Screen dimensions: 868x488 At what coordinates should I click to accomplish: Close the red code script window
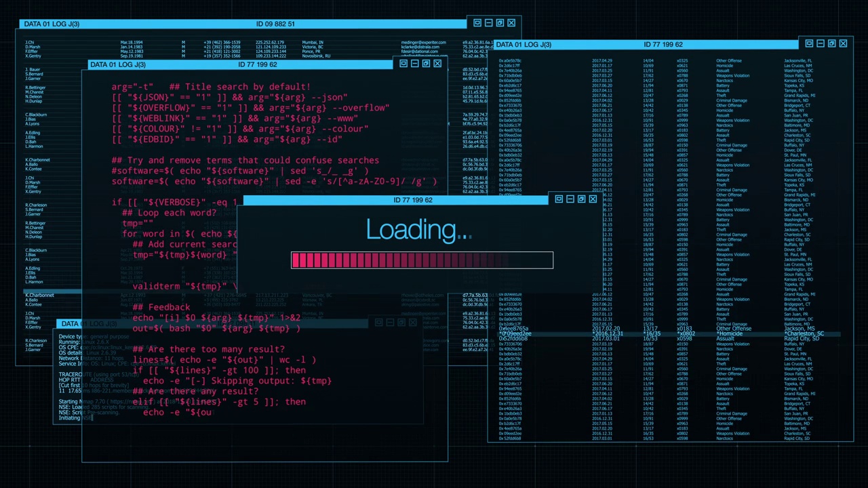click(x=437, y=64)
